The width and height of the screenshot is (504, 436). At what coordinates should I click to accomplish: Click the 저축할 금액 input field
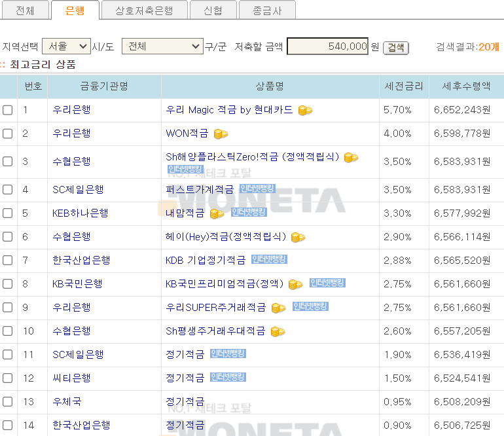[x=327, y=46]
